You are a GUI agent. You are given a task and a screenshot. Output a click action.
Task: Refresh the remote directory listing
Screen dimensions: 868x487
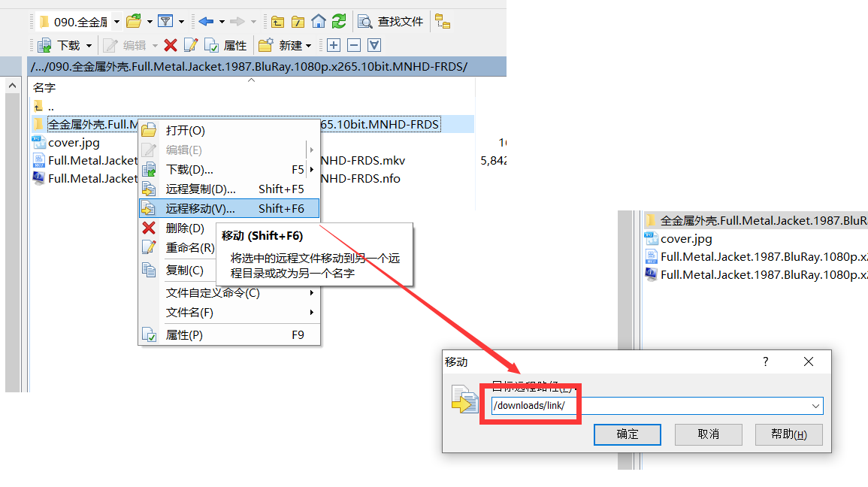click(339, 22)
